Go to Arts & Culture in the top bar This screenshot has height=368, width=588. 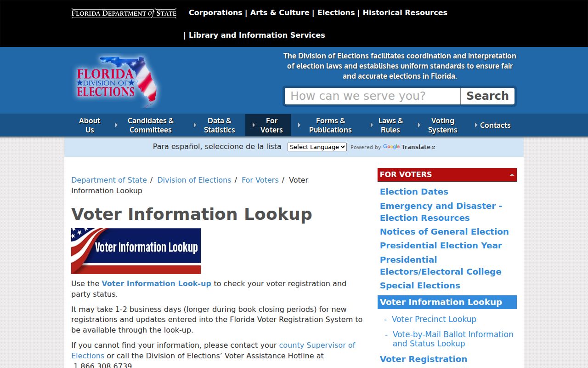pos(280,13)
